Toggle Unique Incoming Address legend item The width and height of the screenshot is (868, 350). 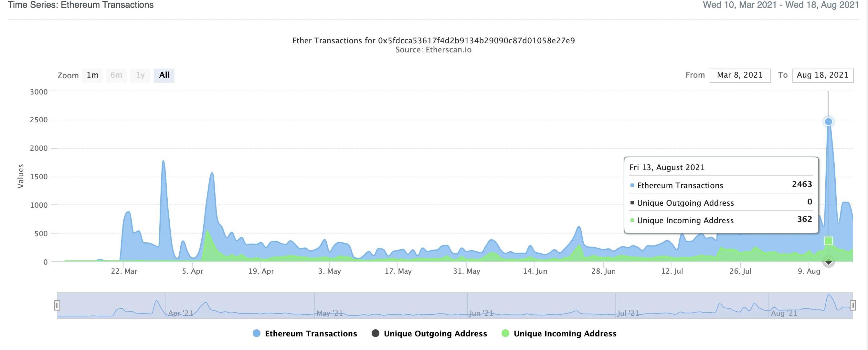[565, 334]
